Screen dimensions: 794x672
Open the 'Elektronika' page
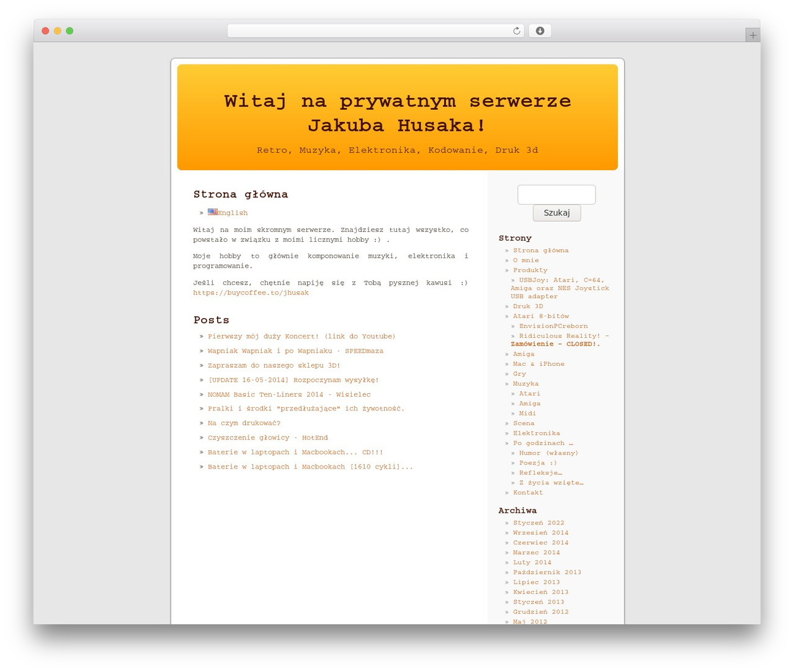click(x=536, y=433)
